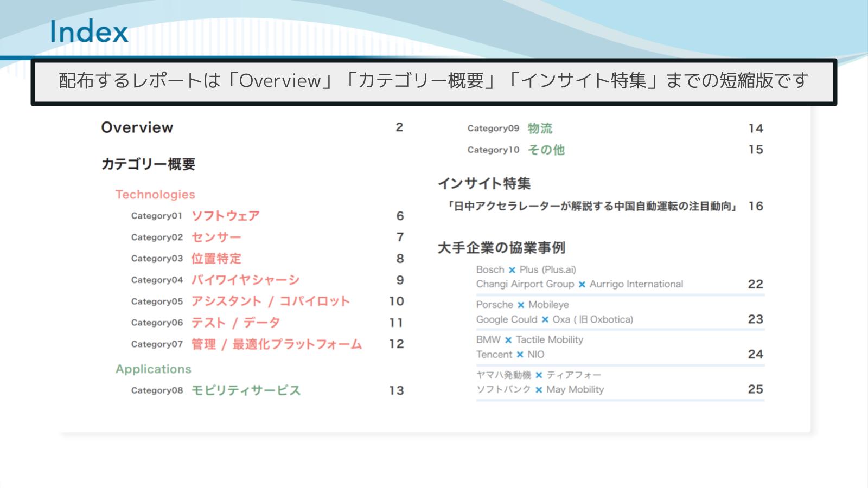The width and height of the screenshot is (868, 488).
Task: Click the Category01 label
Action: coord(156,216)
